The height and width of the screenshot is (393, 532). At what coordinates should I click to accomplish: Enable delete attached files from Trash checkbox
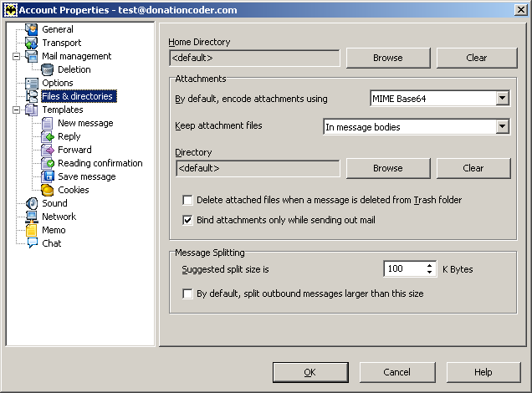[188, 201]
